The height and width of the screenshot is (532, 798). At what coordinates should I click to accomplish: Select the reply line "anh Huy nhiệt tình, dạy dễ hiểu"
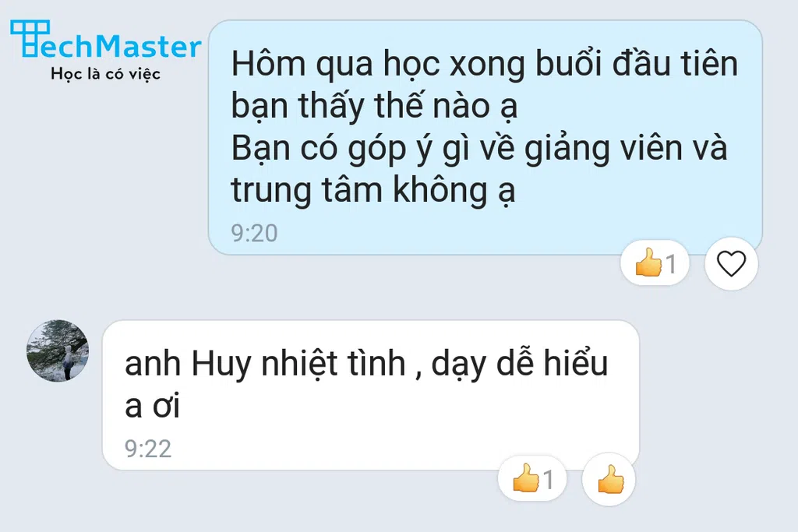[366, 365]
